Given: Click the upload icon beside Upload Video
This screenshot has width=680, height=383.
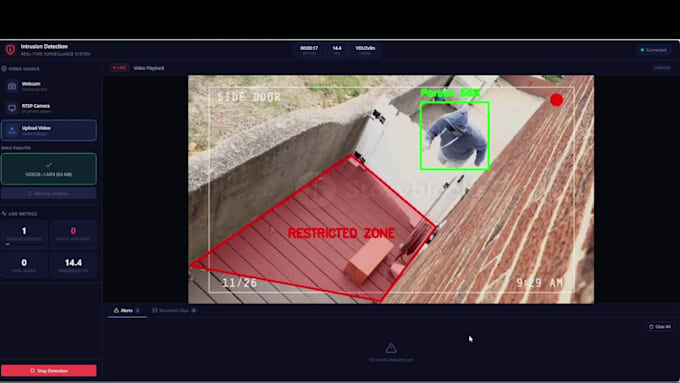Looking at the screenshot, I should pos(12,130).
